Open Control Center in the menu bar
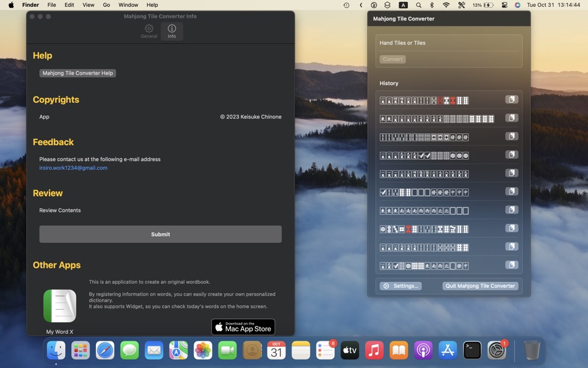 point(504,5)
